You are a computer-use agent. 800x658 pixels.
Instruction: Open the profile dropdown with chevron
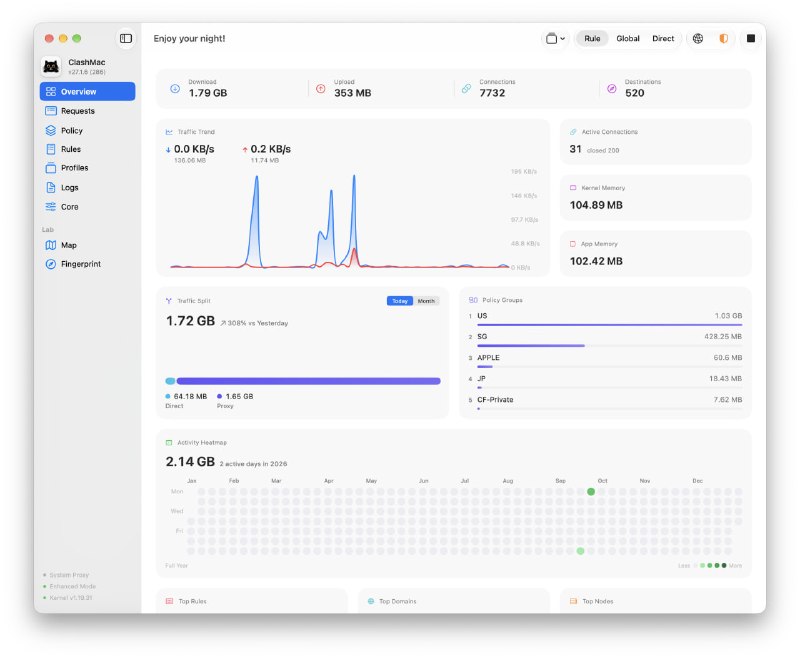point(555,38)
